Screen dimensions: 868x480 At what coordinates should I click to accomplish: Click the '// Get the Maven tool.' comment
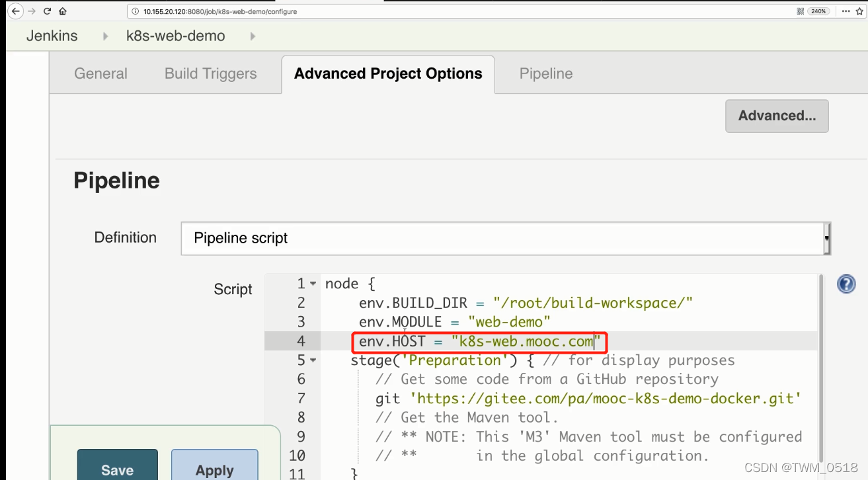tap(467, 418)
